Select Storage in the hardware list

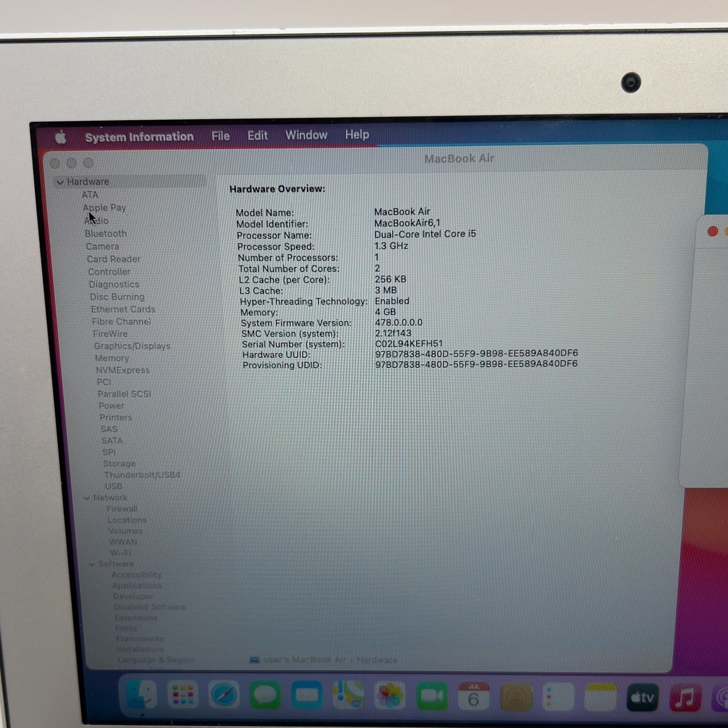pos(119,463)
